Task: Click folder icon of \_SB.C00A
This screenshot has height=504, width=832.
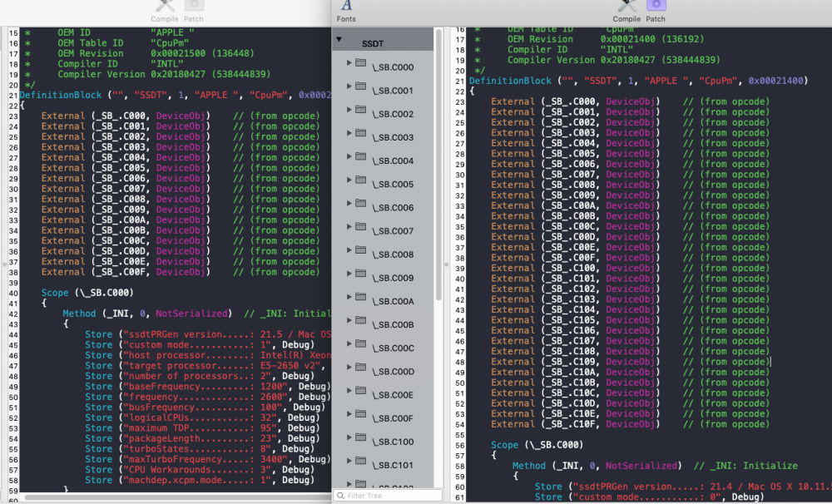Action: coord(361,297)
